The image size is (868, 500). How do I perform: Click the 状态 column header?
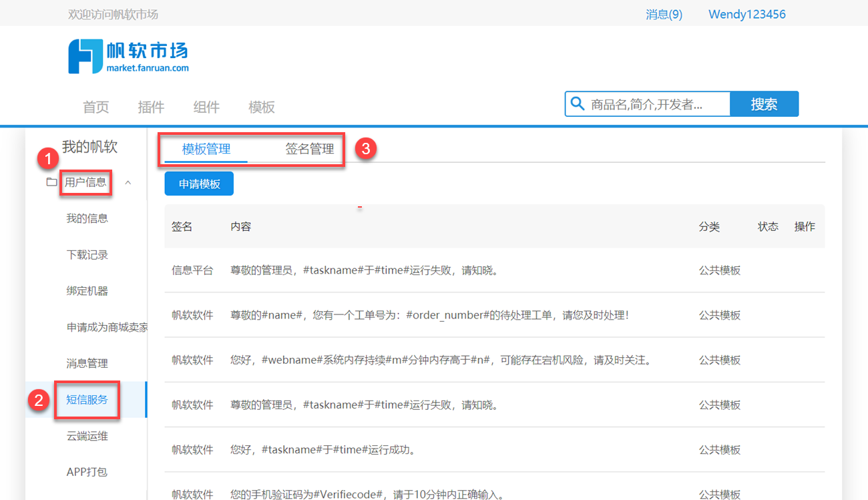(768, 226)
